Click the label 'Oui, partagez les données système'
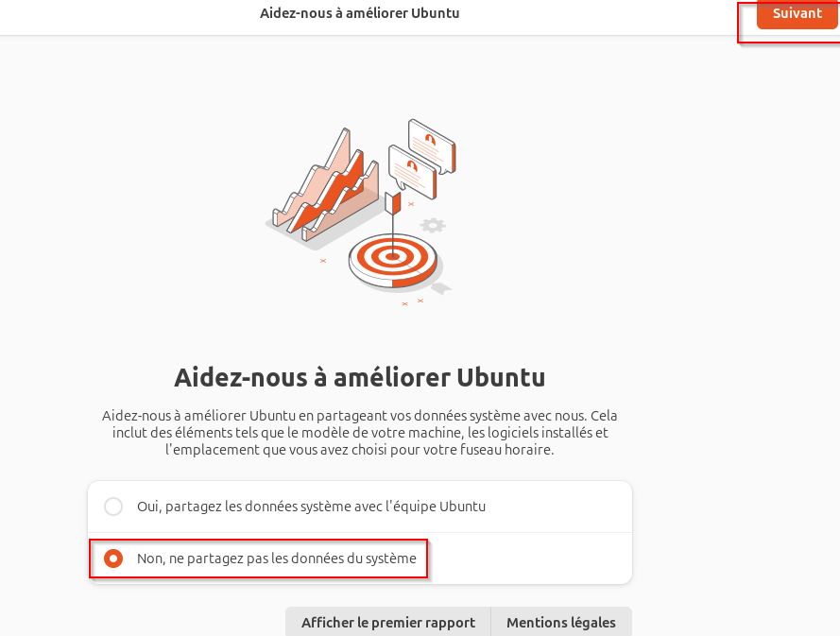The width and height of the screenshot is (840, 636). 311,507
